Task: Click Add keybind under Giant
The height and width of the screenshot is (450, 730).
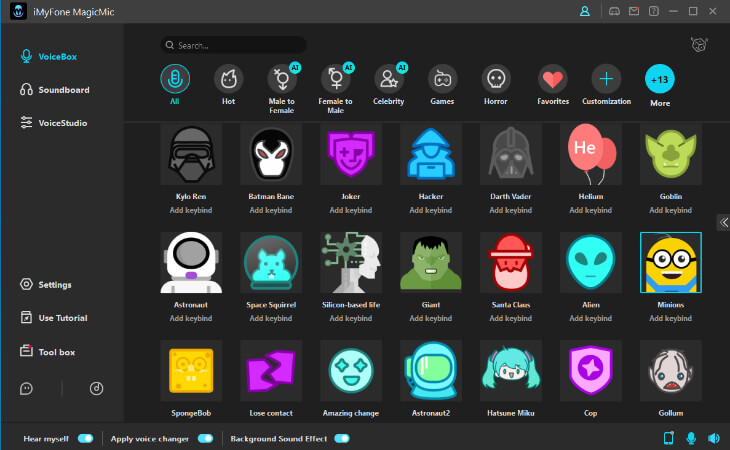Action: tap(431, 318)
